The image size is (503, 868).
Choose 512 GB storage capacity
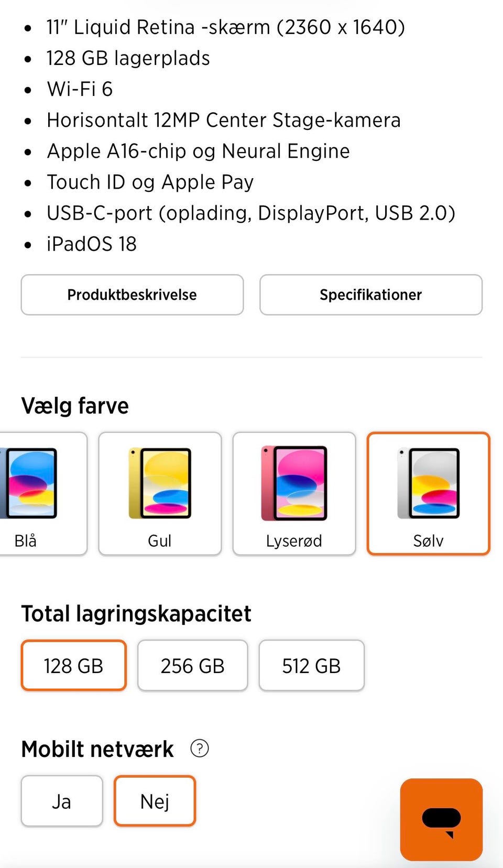click(311, 666)
